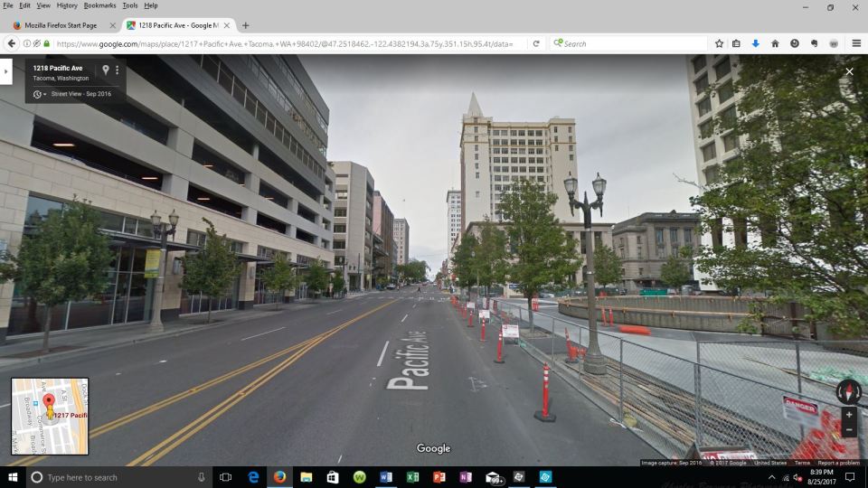The height and width of the screenshot is (488, 868).
Task: Bookmark this page with the star icon
Action: (x=719, y=43)
